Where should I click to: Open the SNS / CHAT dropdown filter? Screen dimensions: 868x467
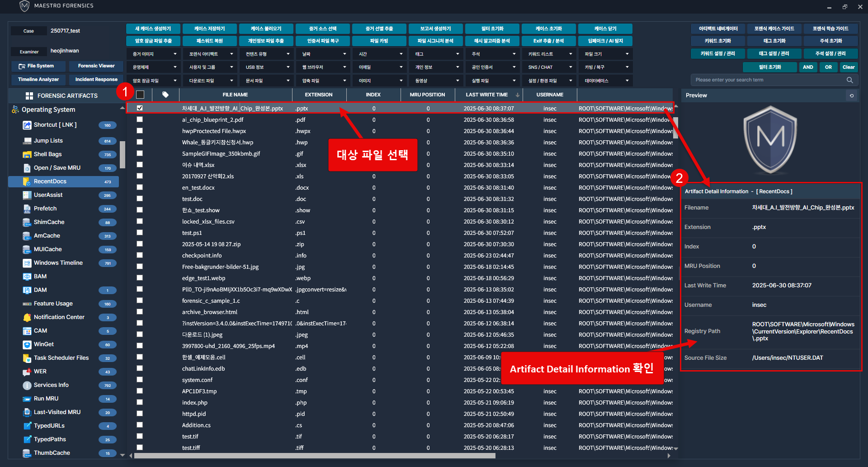coord(549,67)
